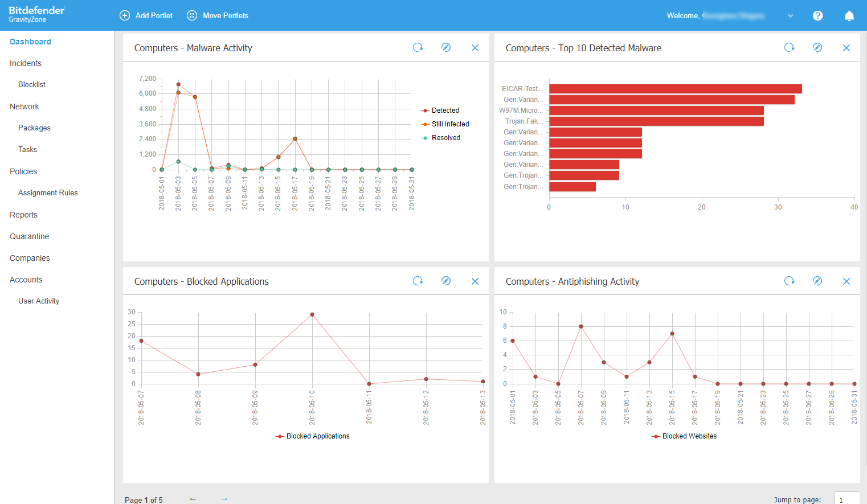Open the Add Portlet dialog

(x=146, y=15)
